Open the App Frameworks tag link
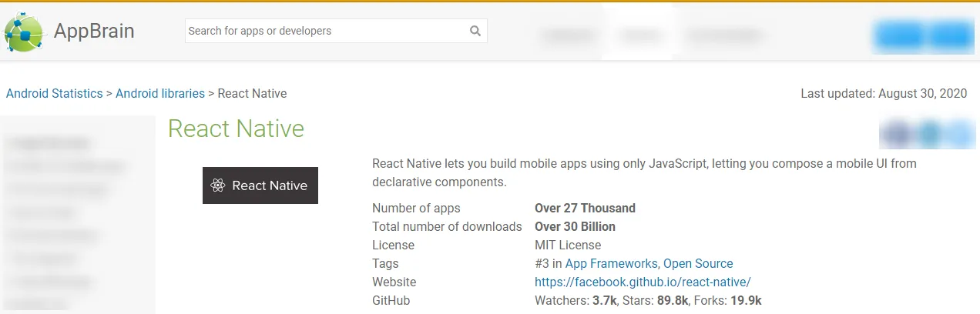This screenshot has height=314, width=980. pyautogui.click(x=611, y=264)
